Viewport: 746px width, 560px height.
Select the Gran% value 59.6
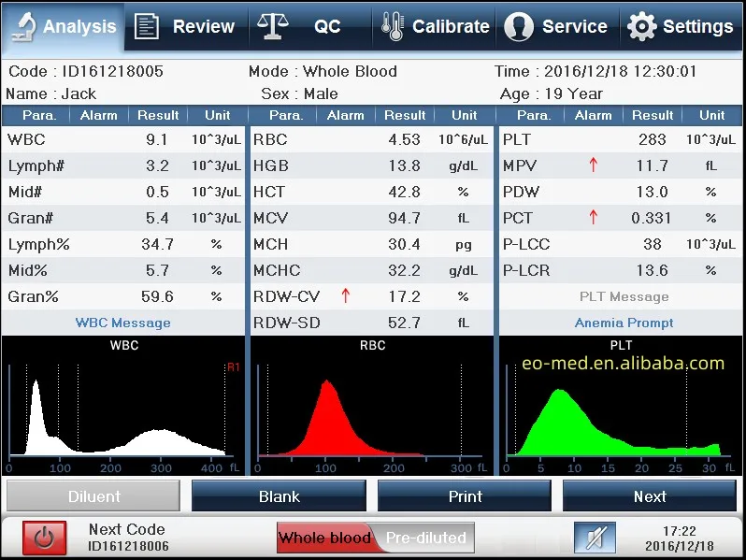click(157, 296)
